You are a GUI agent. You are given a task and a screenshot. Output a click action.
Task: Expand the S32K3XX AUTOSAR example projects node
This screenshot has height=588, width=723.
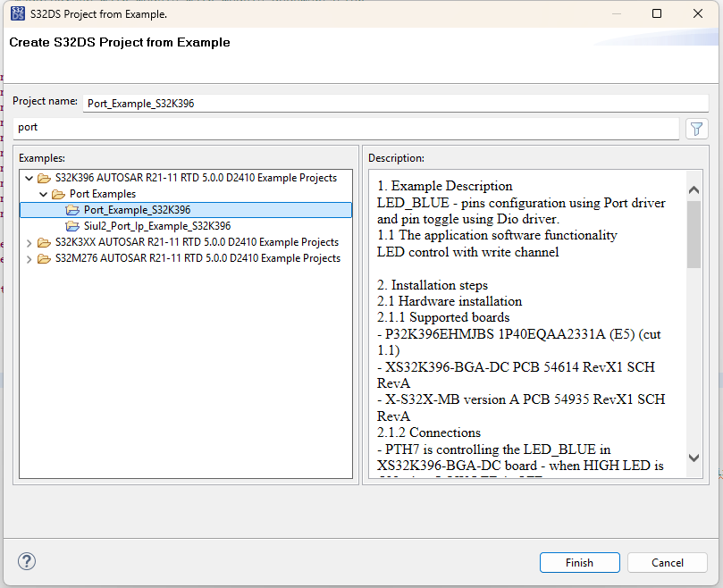coord(29,242)
